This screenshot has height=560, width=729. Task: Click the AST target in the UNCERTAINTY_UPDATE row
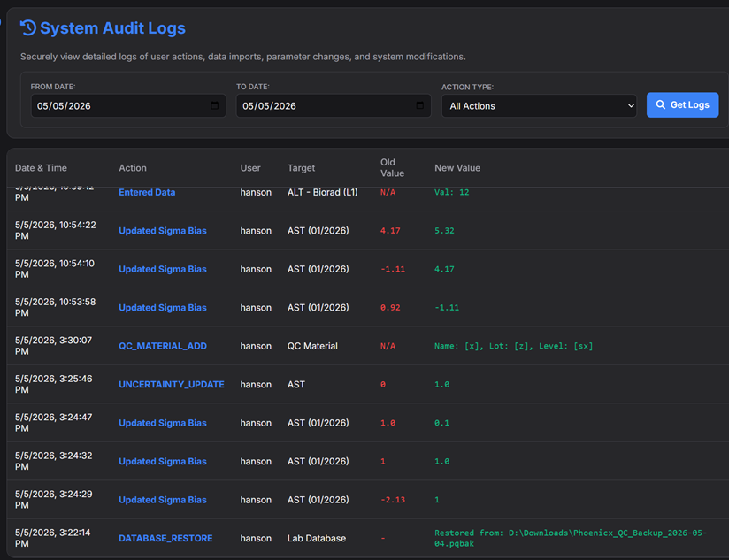pos(296,385)
